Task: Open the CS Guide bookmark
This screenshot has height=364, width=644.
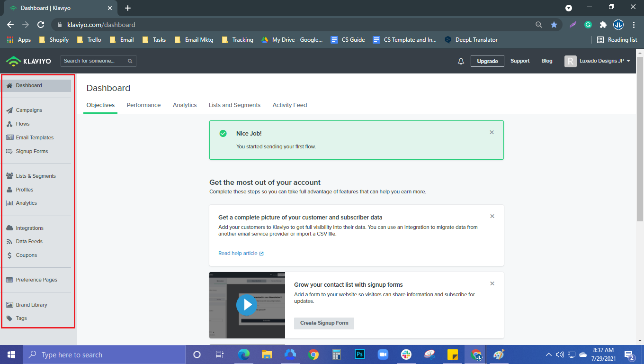Action: 348,40
